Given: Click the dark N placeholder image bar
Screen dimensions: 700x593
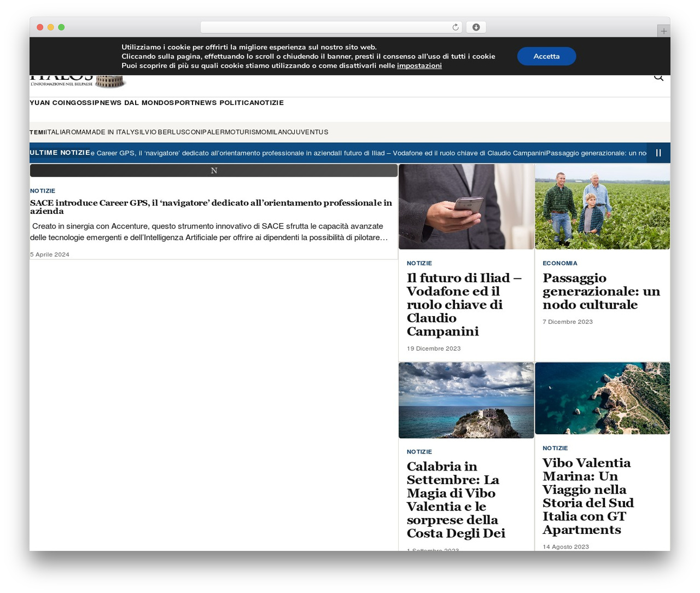Looking at the screenshot, I should tap(214, 171).
